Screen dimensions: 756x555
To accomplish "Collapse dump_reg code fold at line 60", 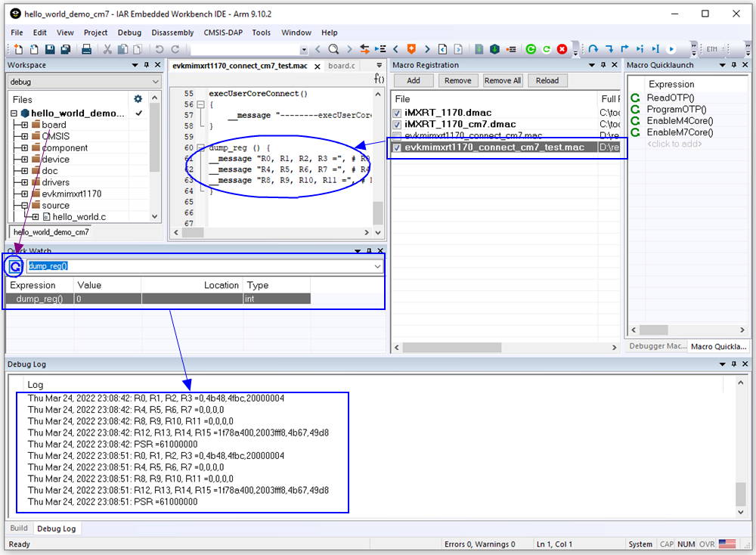I will click(x=200, y=147).
